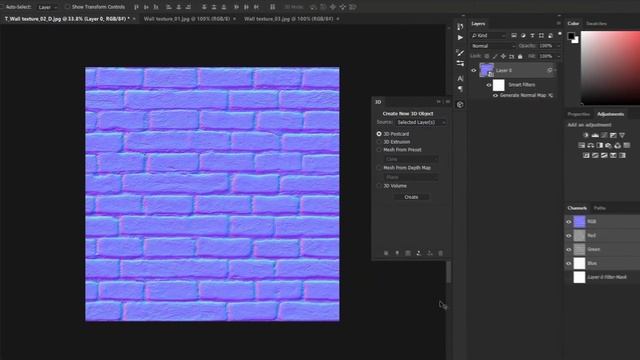The image size is (640, 360).
Task: Switch to the Paths tab
Action: coord(600,208)
